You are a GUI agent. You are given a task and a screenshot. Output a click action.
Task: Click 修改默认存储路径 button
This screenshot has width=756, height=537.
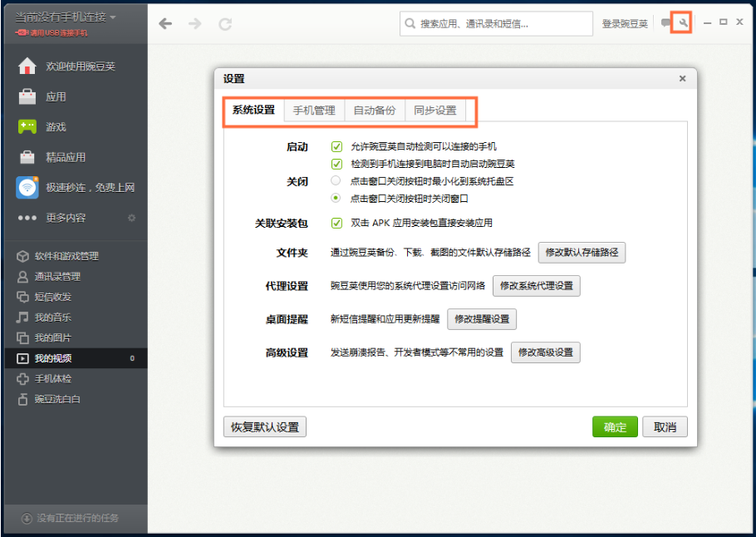point(582,253)
